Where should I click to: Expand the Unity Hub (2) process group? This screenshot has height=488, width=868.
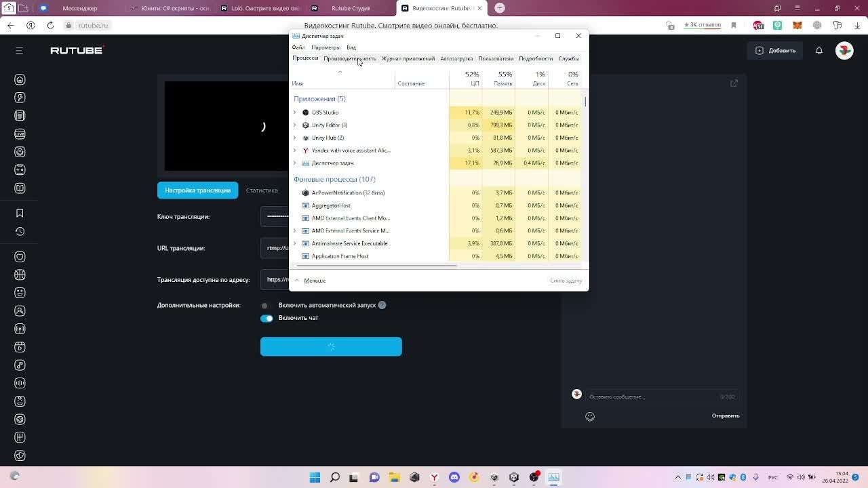coord(294,138)
